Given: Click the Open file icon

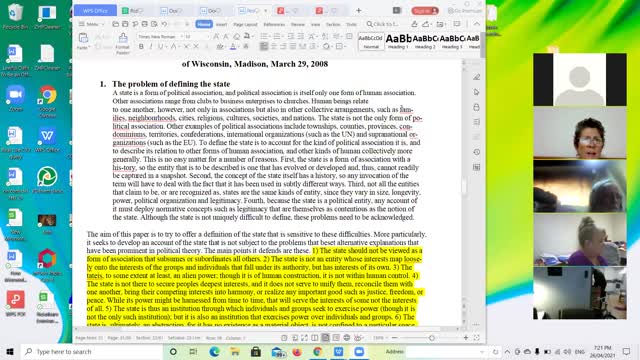Looking at the screenshot, I should 116,24.
